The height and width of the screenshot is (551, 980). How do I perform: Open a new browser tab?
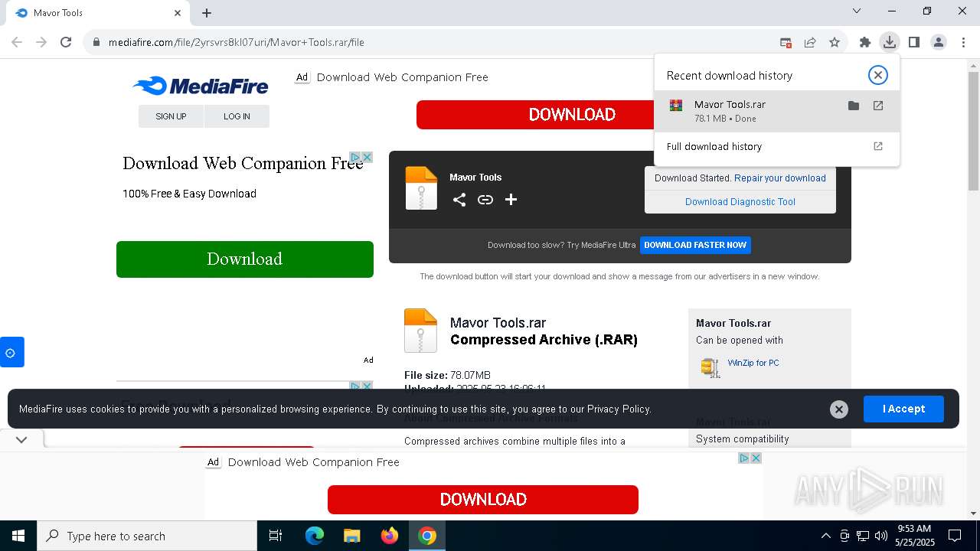207,13
